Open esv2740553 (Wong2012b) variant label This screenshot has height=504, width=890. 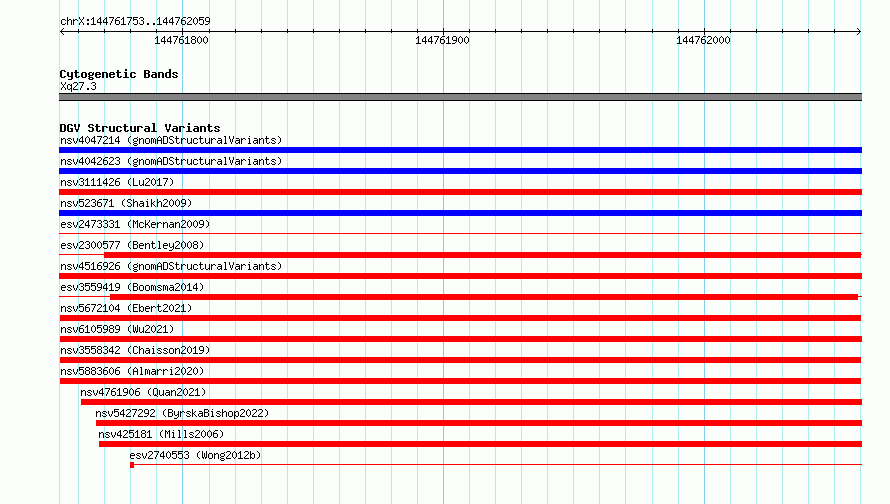click(195, 455)
